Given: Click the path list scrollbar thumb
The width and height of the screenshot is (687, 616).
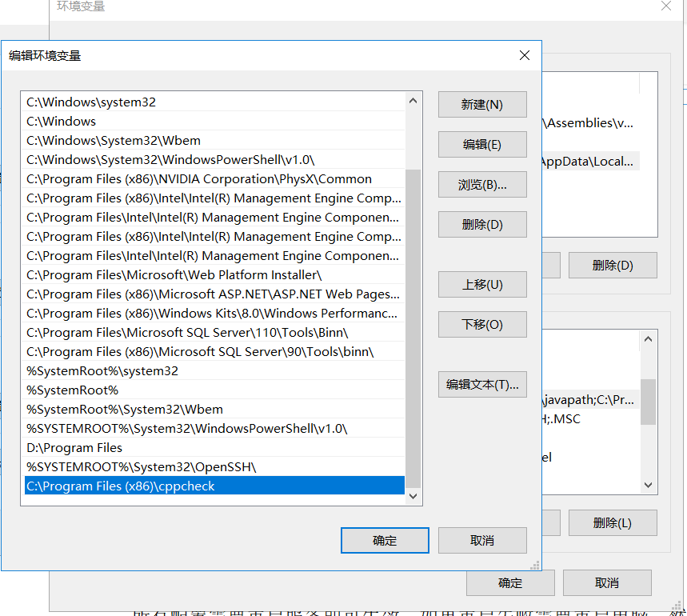Looking at the screenshot, I should (413, 329).
